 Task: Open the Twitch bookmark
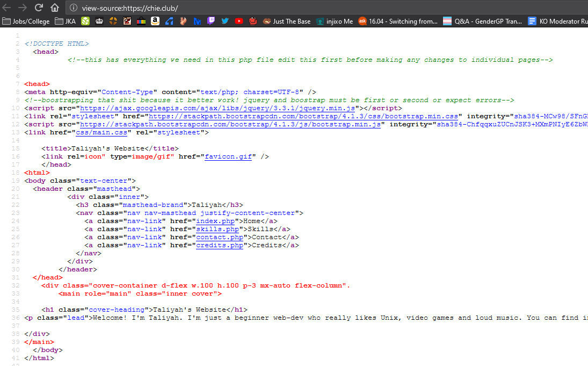211,21
